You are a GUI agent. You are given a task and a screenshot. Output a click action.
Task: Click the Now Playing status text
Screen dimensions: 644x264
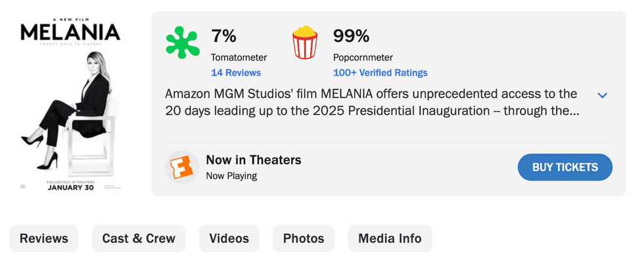pyautogui.click(x=231, y=176)
